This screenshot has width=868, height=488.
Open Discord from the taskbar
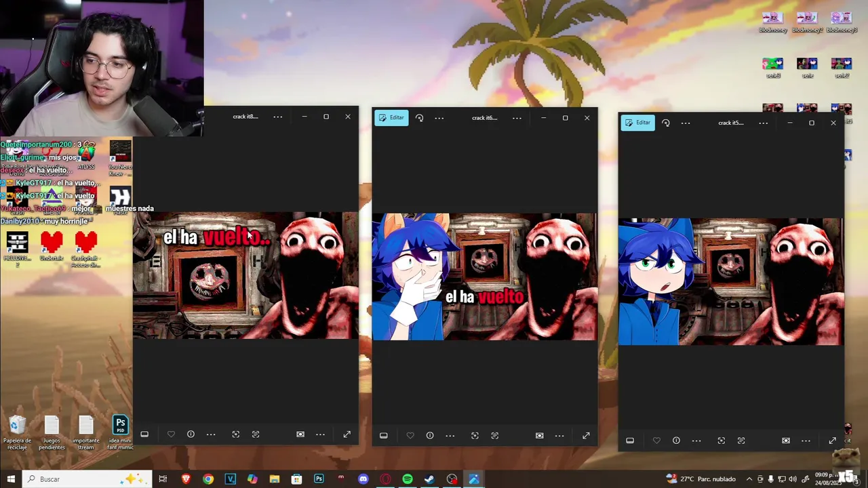(363, 479)
